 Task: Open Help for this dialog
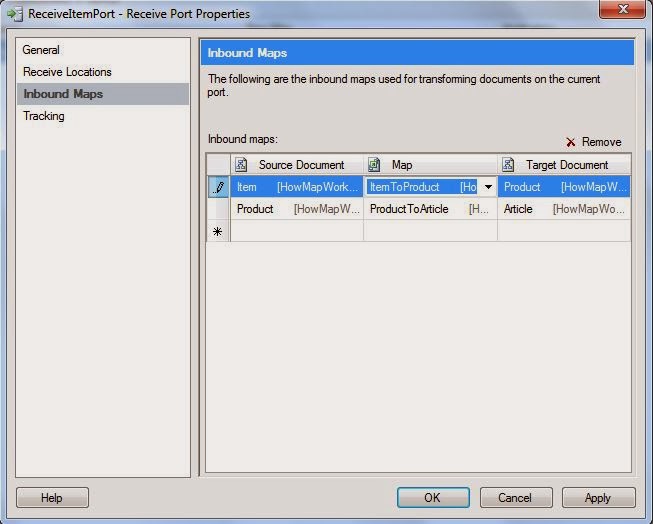52,497
